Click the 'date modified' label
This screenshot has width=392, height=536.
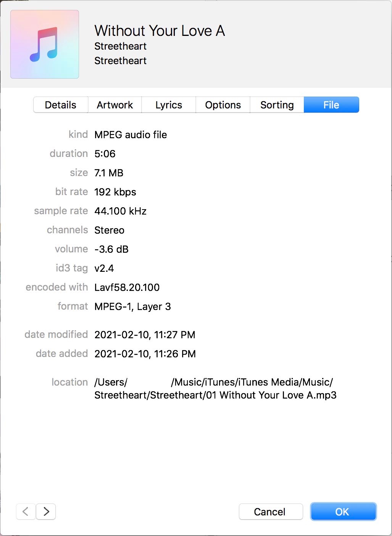click(56, 334)
